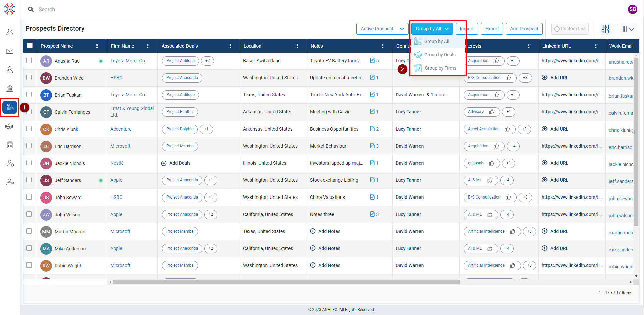The image size is (644, 315).
Task: Click thumbs-up on Advisory for Calvin Fernandes
Action: click(492, 112)
